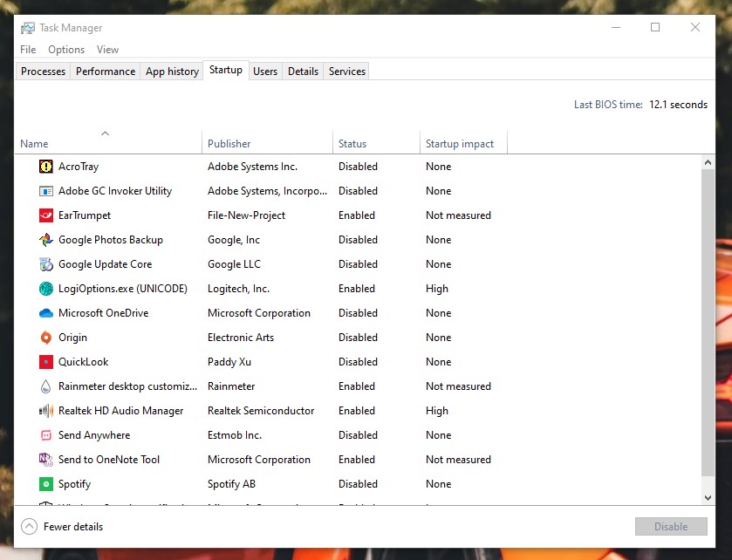Image resolution: width=732 pixels, height=560 pixels.
Task: Select the QuickLook startup entry
Action: pyautogui.click(x=83, y=362)
